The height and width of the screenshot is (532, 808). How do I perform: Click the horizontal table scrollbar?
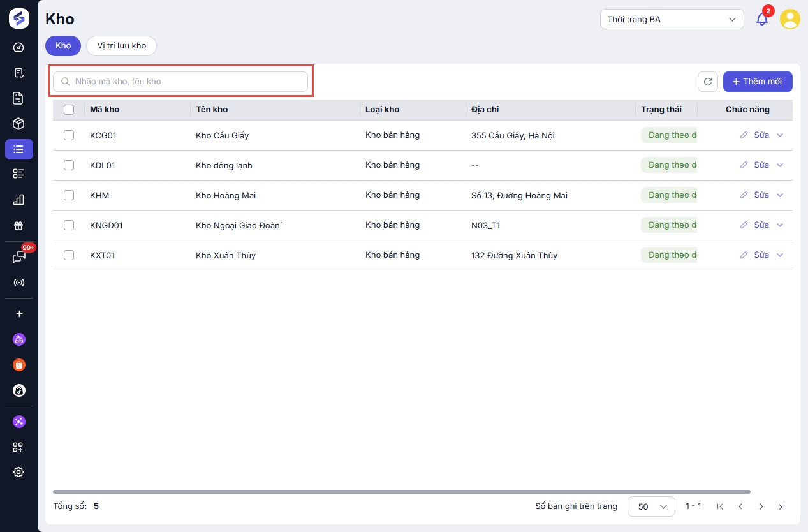click(402, 492)
